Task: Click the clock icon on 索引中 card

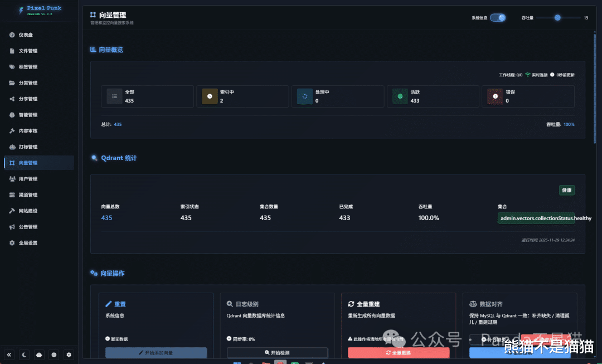Action: click(x=210, y=96)
